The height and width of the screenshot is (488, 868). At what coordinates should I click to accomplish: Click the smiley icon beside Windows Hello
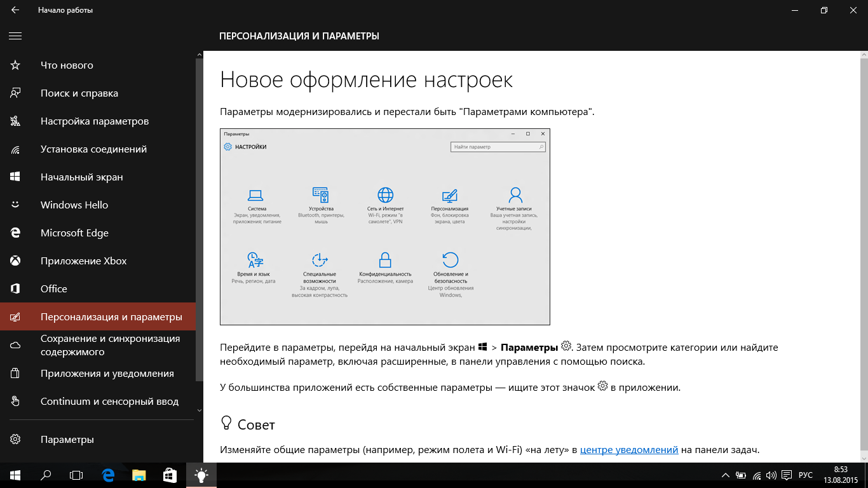point(15,205)
